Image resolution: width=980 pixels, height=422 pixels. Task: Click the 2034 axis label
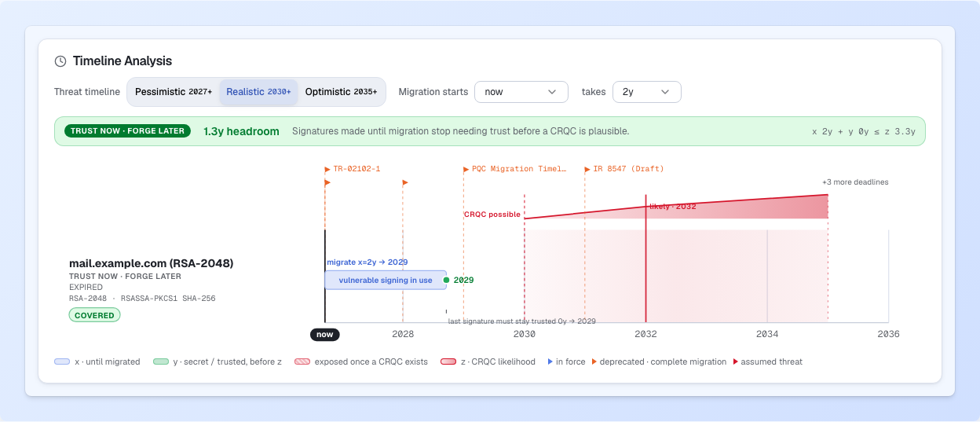pyautogui.click(x=767, y=334)
